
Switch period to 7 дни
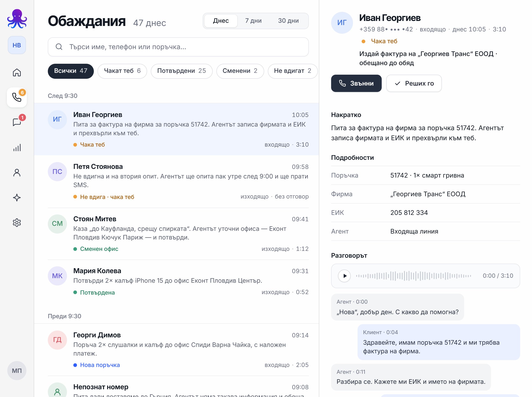click(x=253, y=21)
